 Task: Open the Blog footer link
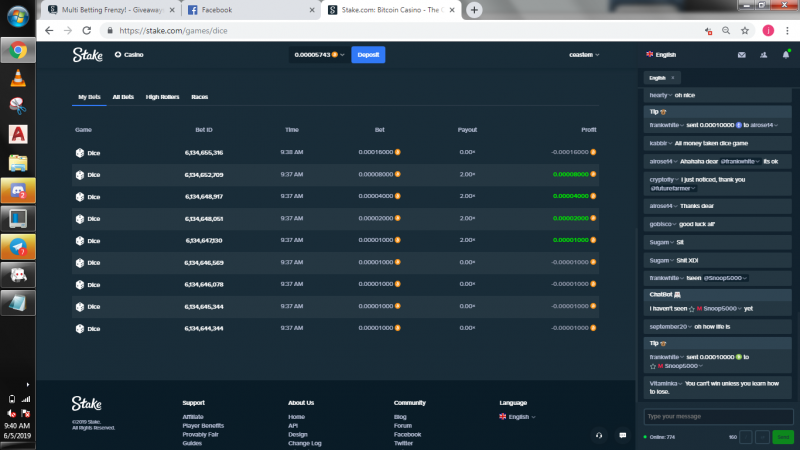coord(400,417)
